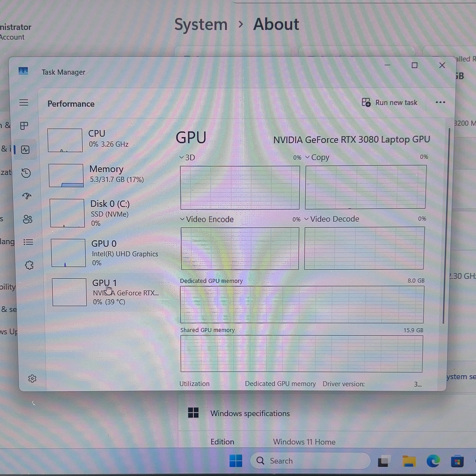Open the Details page list icon
The height and width of the screenshot is (476, 476).
click(x=28, y=242)
